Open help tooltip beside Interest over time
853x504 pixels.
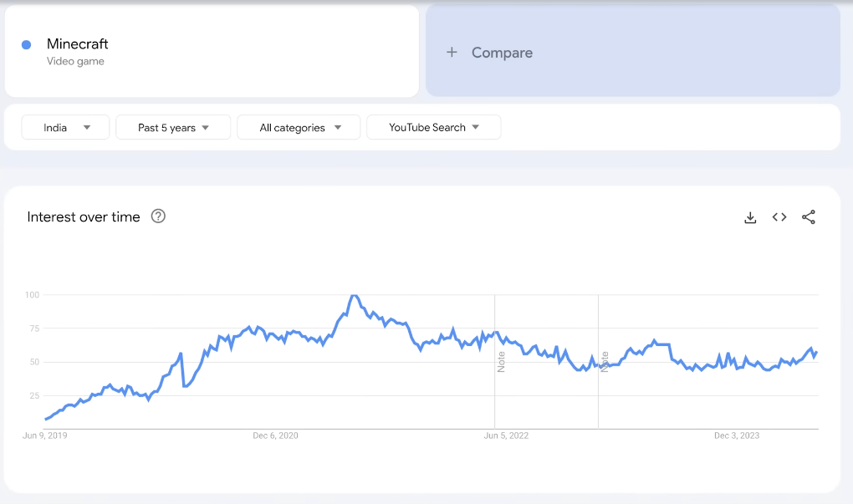[158, 216]
